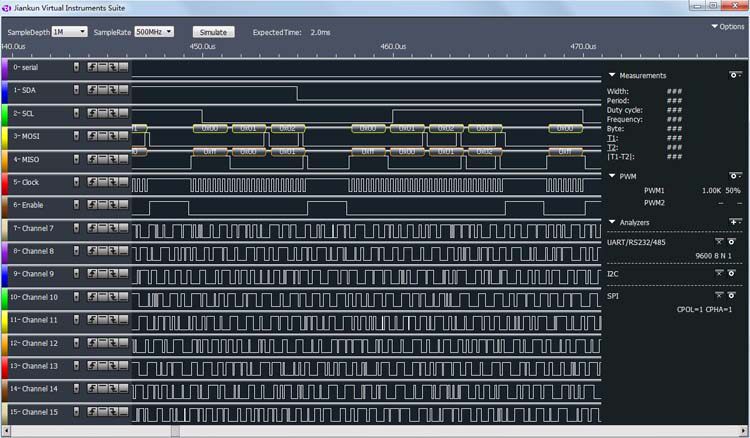
Task: Open the SampleRate 500MHz dropdown
Action: (154, 32)
